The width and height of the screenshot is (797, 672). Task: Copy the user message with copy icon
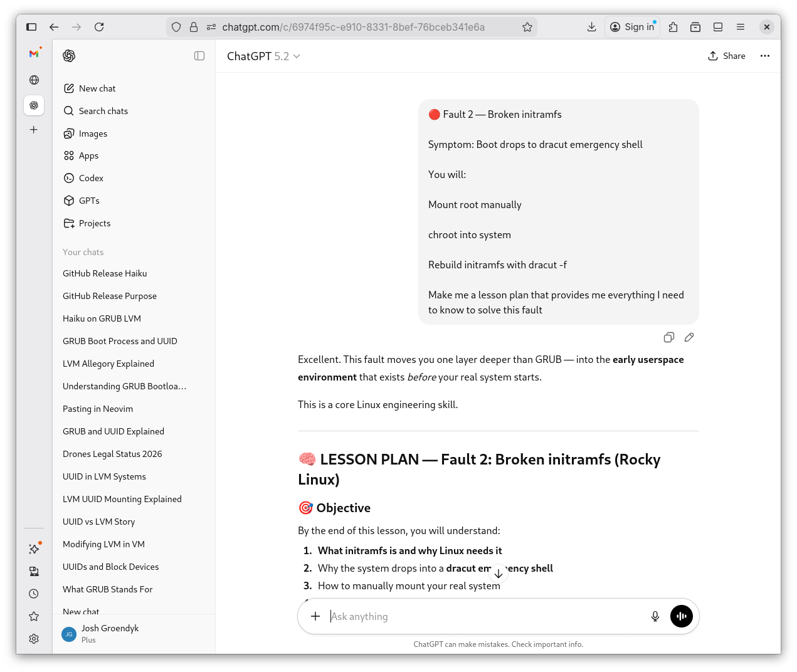tap(668, 337)
